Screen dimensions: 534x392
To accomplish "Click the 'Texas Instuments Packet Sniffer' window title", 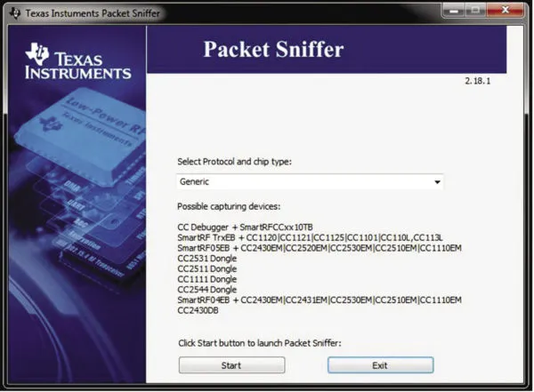I will point(93,13).
